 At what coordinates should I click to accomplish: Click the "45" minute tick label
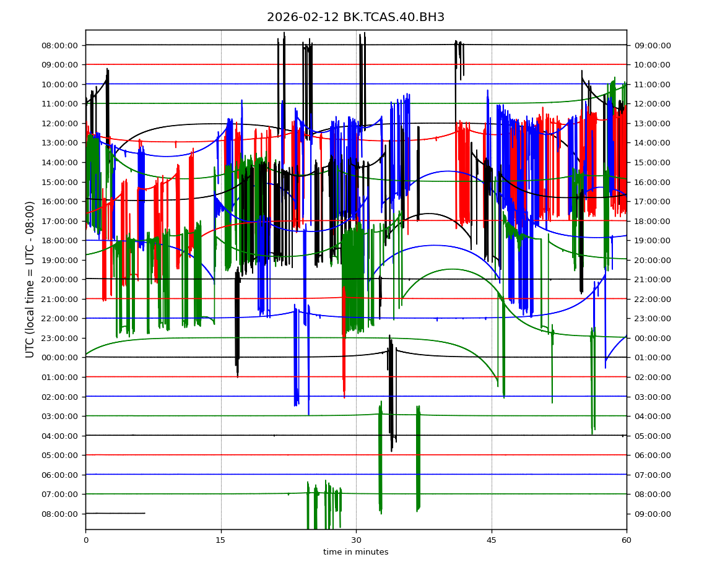[x=492, y=540]
